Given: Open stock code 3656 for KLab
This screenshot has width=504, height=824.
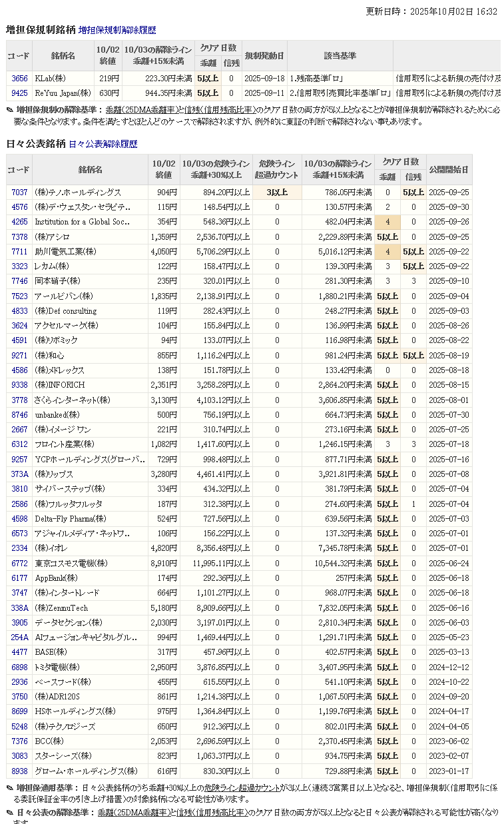Looking at the screenshot, I should click(19, 79).
